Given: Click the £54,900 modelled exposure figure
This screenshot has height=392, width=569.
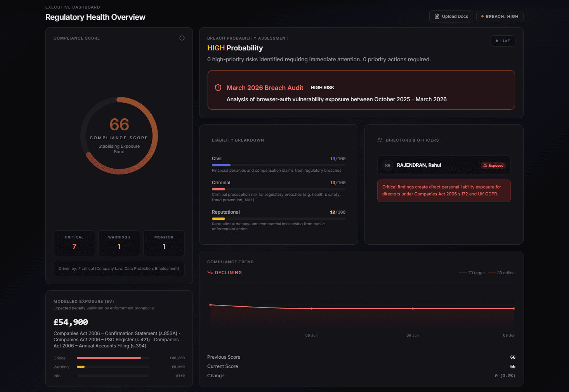Looking at the screenshot, I should pyautogui.click(x=71, y=322).
